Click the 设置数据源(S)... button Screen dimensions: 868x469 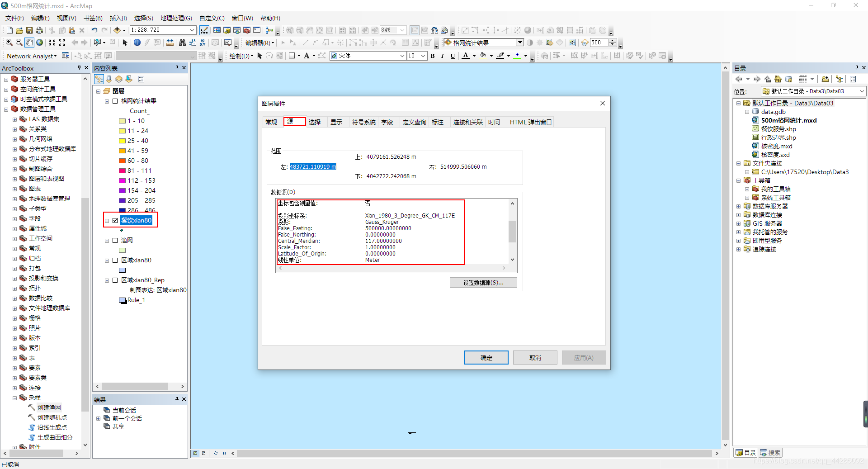(483, 283)
